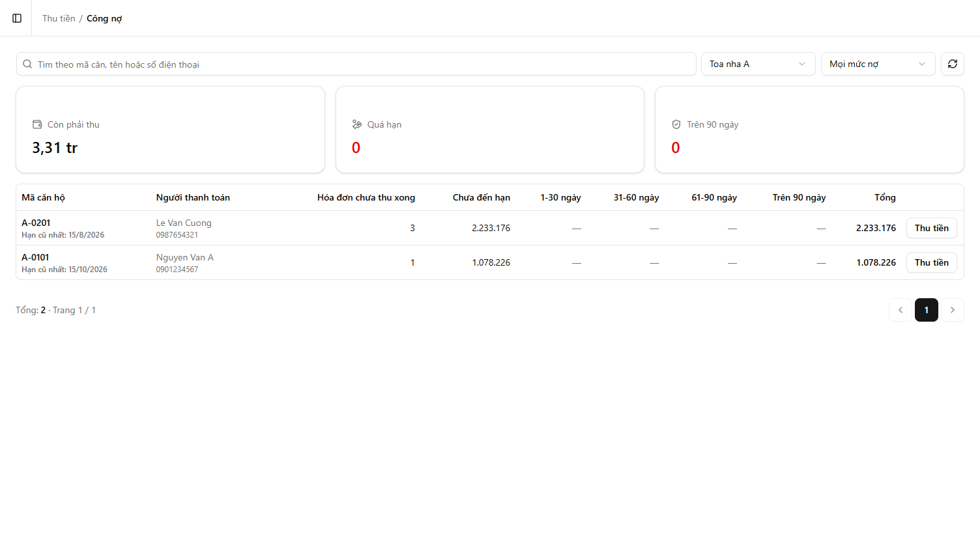
Task: Click Hạn cũ nhất: 15/10/2026 text
Action: pos(65,270)
